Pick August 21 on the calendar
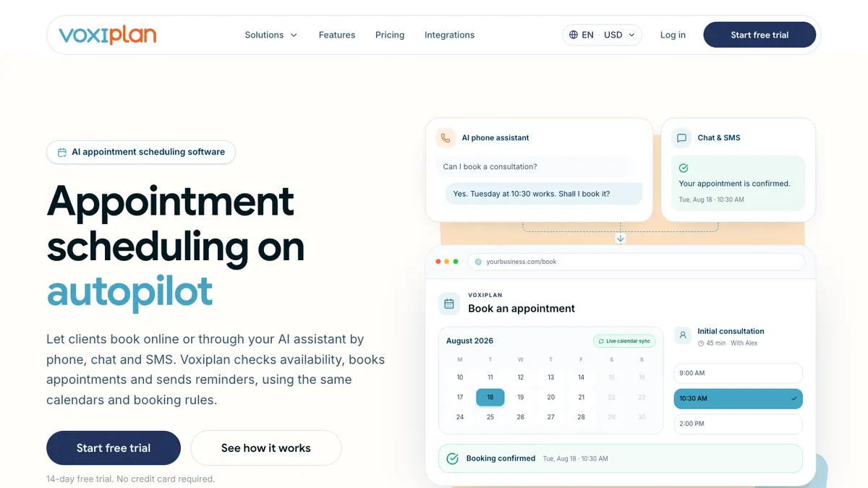Viewport: 868px width, 488px height. (582, 397)
